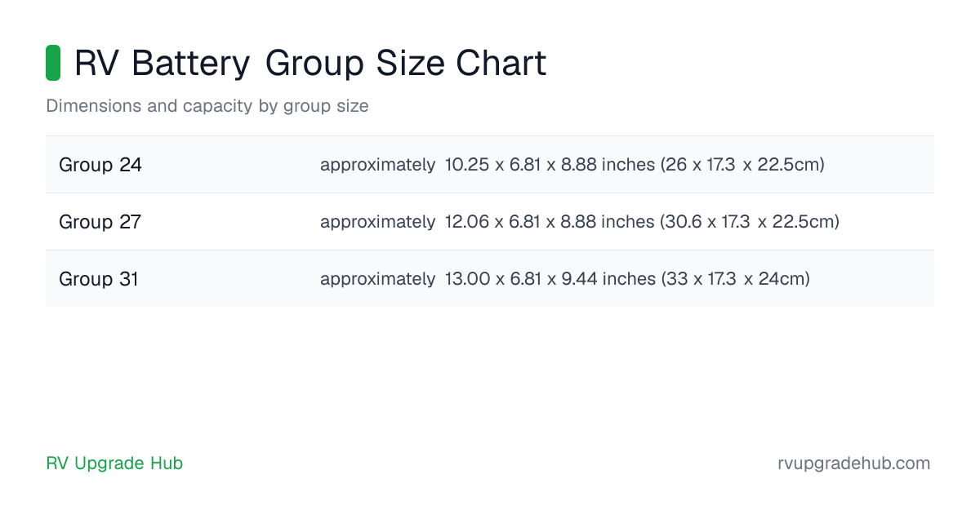Click the word approximately in Group 27 row
980x514 pixels.
pyautogui.click(x=377, y=222)
